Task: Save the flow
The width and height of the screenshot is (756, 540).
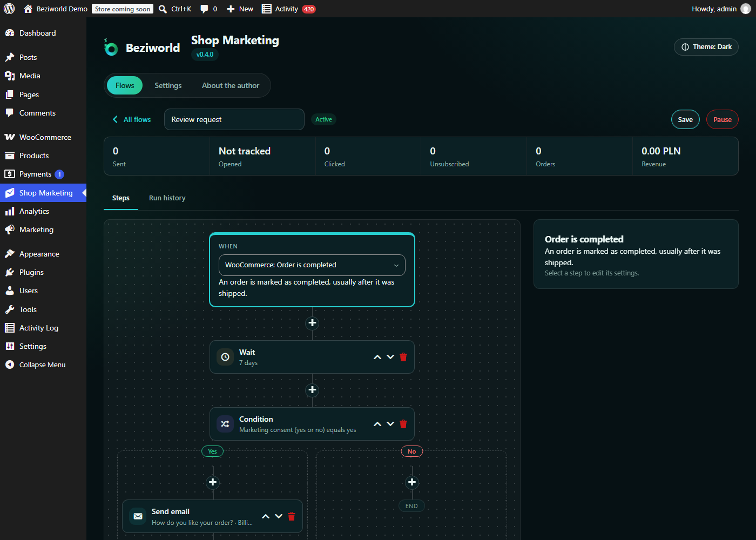Action: tap(685, 119)
